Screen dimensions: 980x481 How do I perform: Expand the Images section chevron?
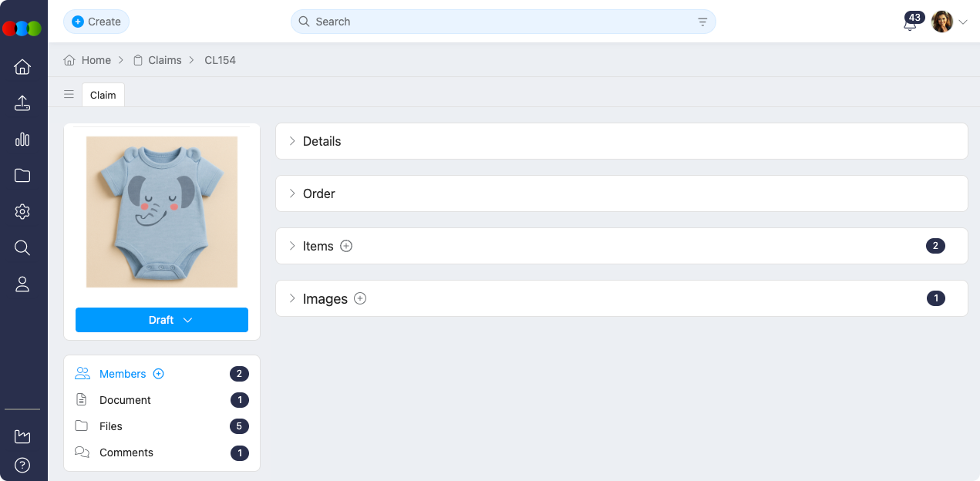pos(292,298)
